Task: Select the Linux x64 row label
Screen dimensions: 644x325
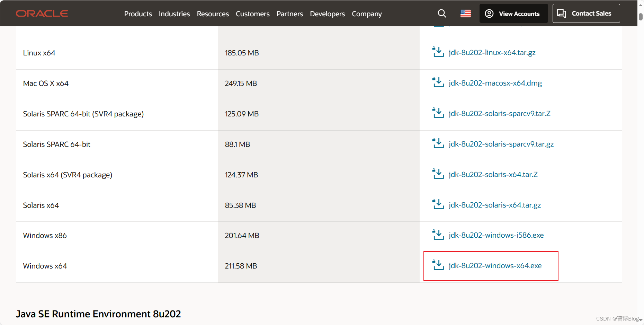Action: point(39,53)
